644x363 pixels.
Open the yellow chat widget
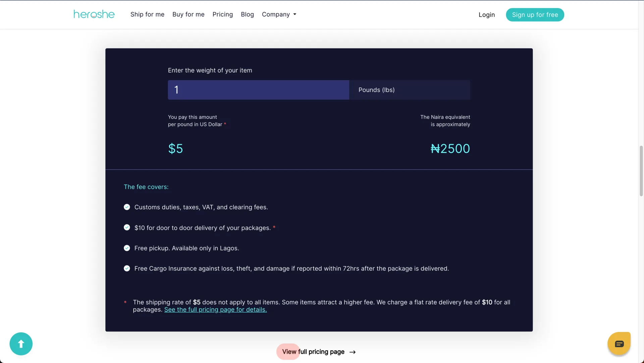(x=619, y=344)
